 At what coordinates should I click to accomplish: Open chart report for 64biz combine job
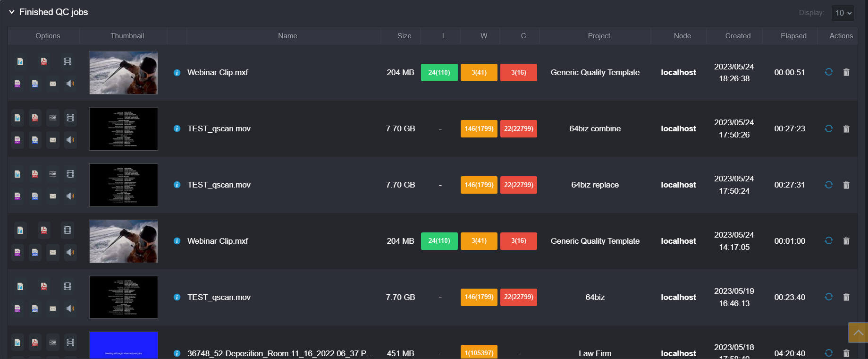click(17, 118)
